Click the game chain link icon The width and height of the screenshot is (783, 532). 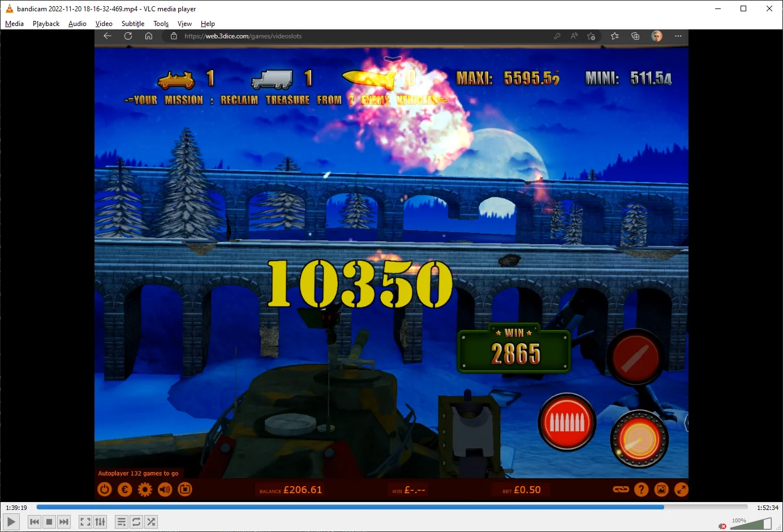(621, 490)
